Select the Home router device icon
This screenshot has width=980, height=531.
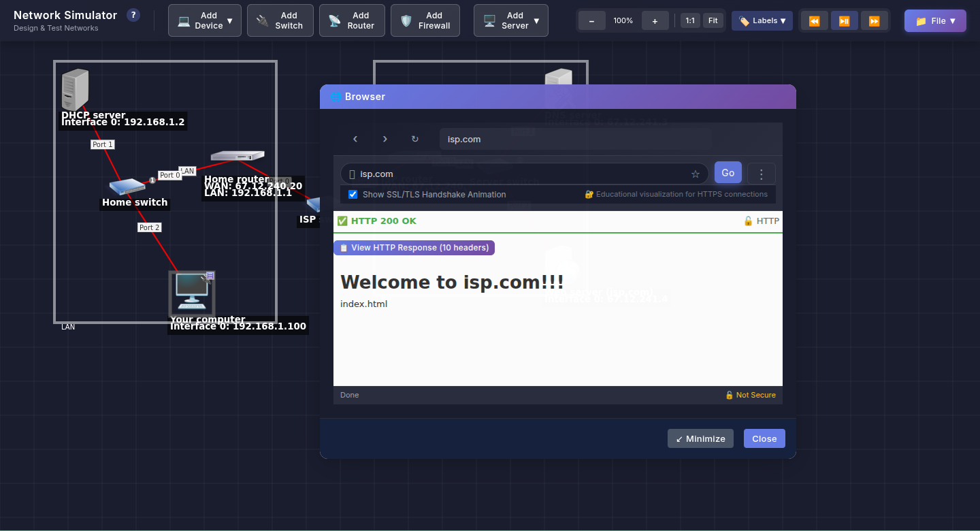237,156
